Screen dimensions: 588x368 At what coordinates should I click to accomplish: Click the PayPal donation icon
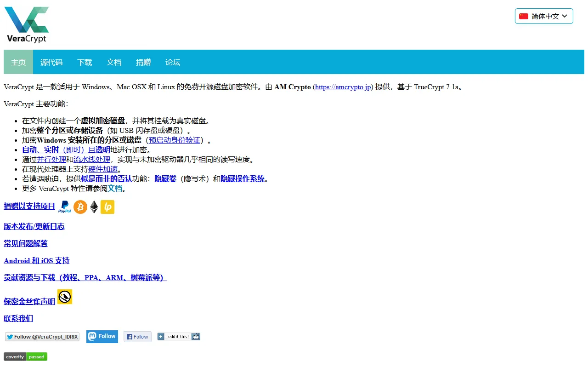64,207
